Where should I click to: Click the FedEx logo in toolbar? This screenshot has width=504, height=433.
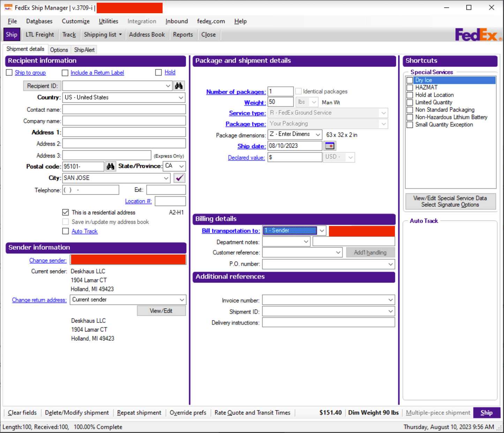(x=477, y=35)
